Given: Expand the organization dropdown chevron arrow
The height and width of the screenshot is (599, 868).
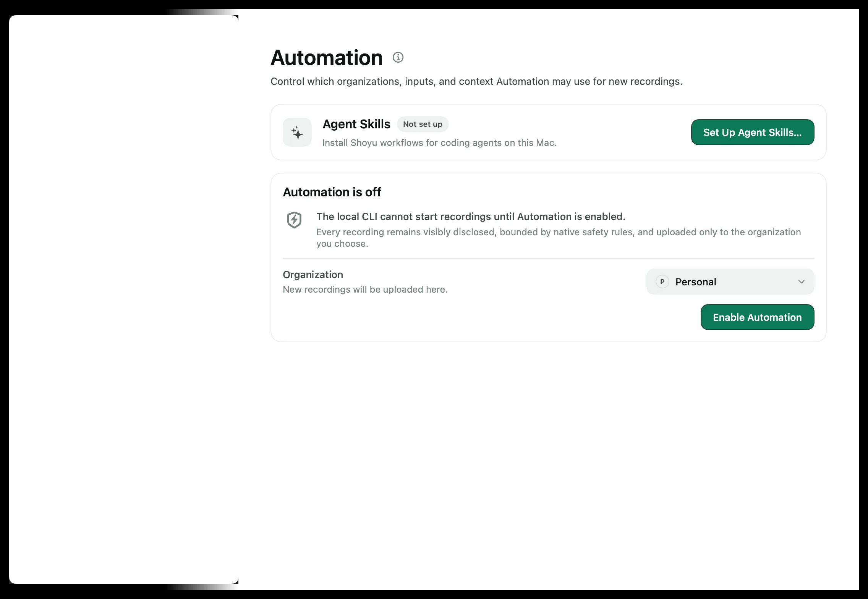Looking at the screenshot, I should click(x=801, y=282).
